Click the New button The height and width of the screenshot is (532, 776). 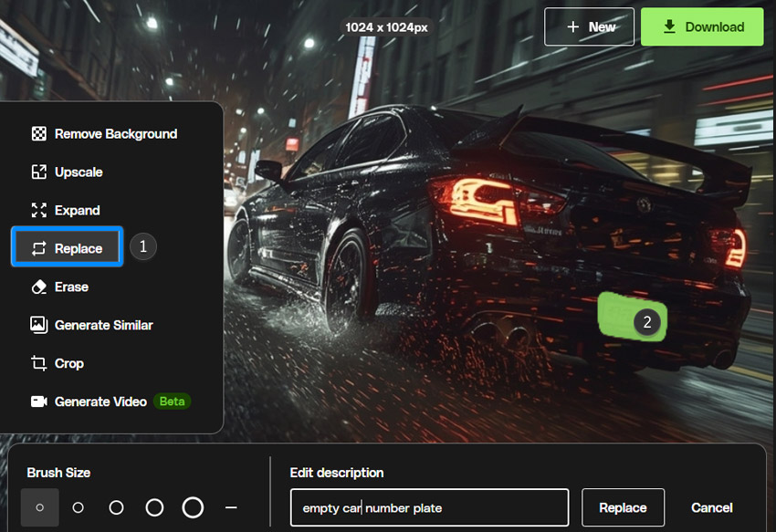pyautogui.click(x=589, y=26)
